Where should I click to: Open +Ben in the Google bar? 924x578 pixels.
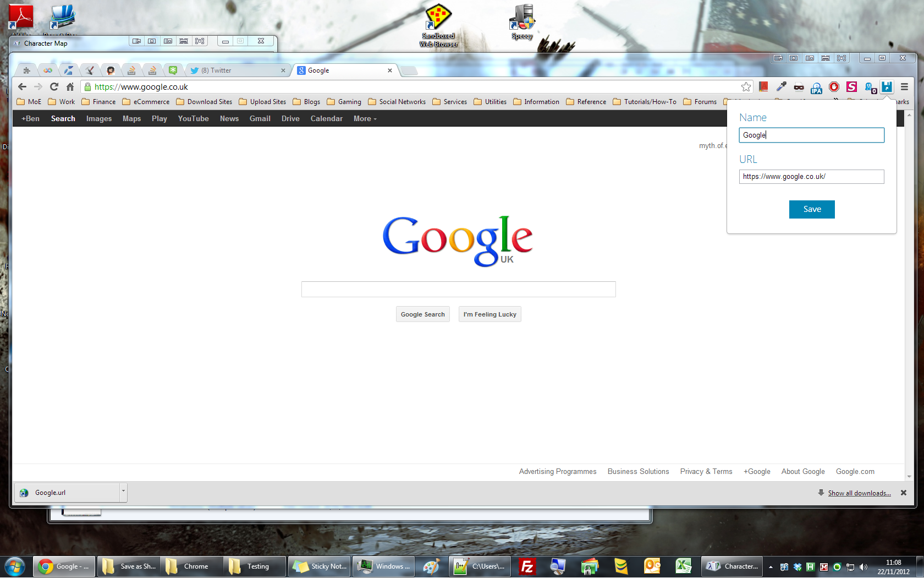(x=30, y=118)
